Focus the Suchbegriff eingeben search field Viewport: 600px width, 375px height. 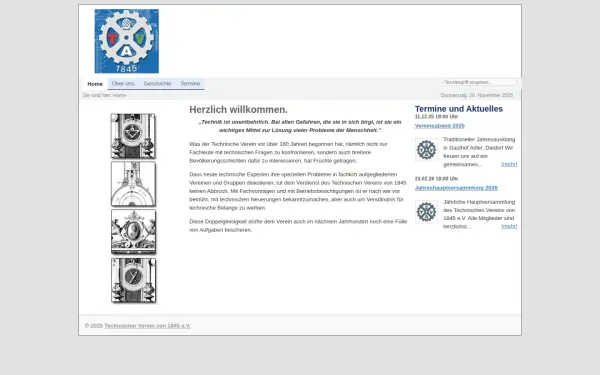point(480,82)
